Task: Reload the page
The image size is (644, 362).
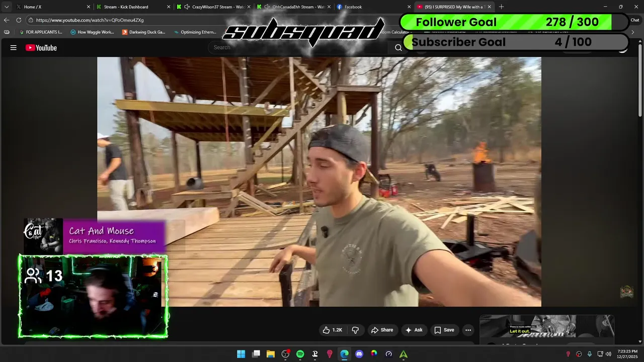Action: point(19,20)
